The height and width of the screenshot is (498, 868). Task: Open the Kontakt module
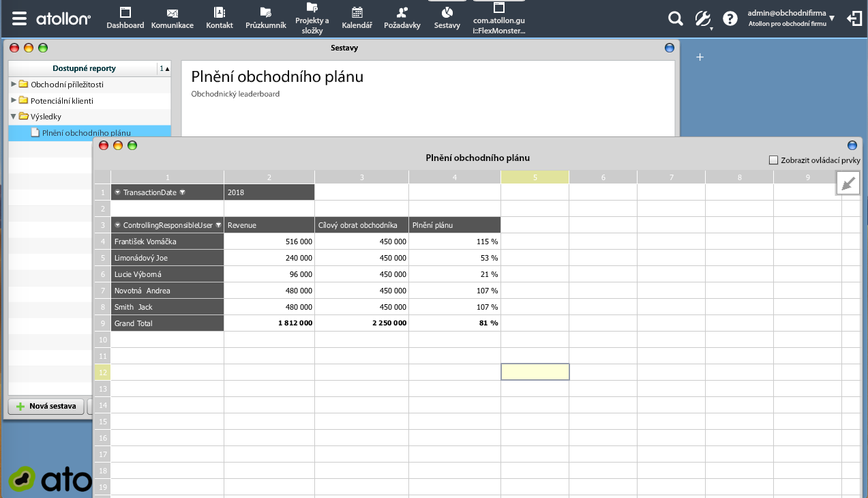coord(220,18)
